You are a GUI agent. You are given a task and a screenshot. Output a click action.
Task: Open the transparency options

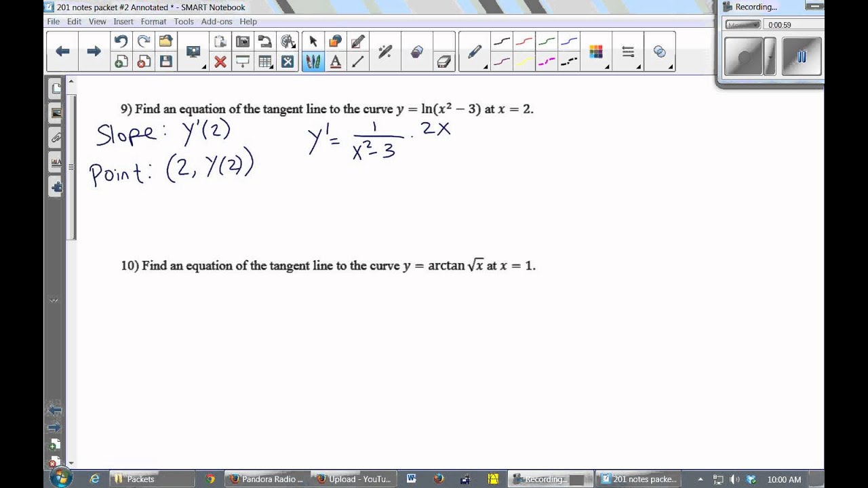pyautogui.click(x=660, y=52)
